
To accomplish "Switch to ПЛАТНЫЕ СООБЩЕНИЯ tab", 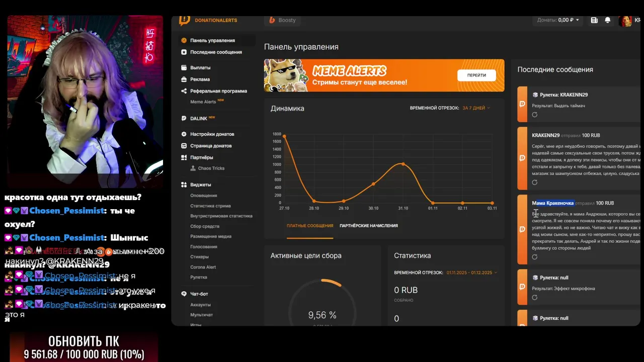I will click(310, 226).
